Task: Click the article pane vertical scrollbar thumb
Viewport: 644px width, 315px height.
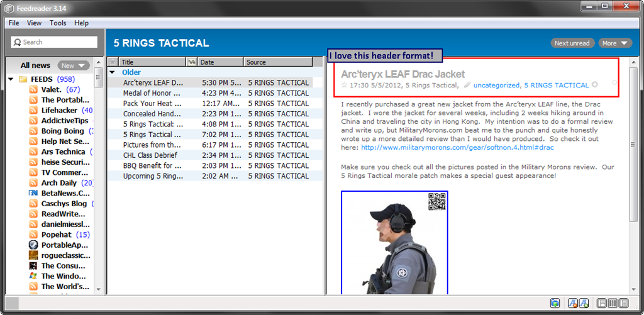Action: click(x=633, y=144)
